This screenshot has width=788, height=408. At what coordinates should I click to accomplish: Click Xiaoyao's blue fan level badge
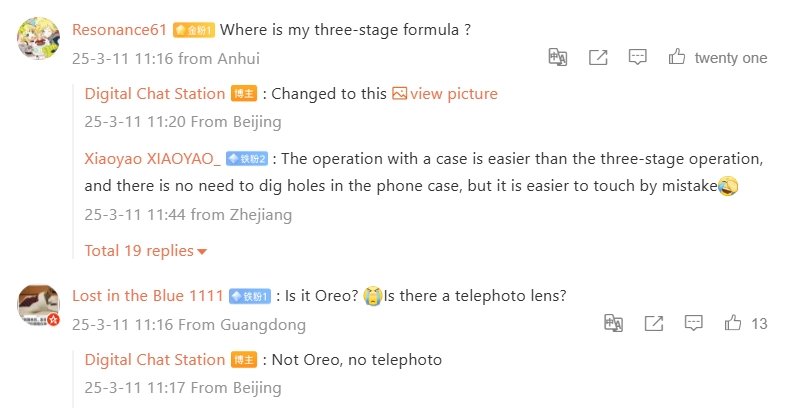(247, 159)
